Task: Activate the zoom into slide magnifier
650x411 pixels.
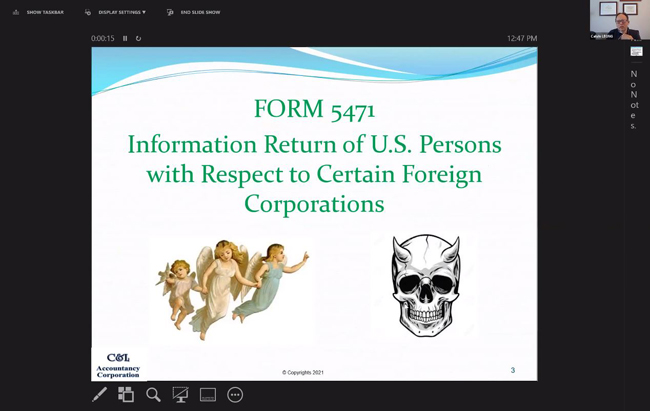Action: (x=153, y=395)
